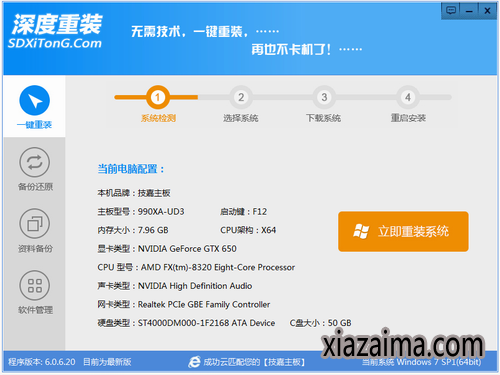Viewport: 500px width, 375px height.
Task: Open 软件管理 software management icon
Action: (x=35, y=285)
